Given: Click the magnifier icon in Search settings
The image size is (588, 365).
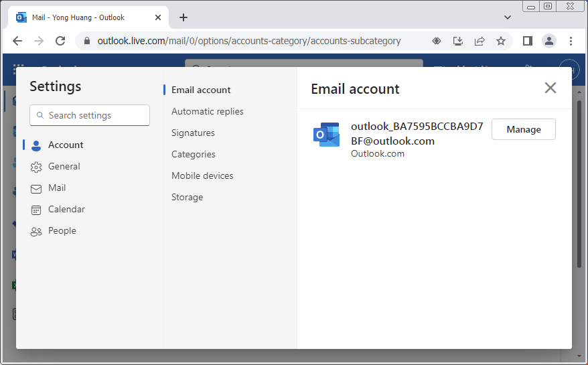Looking at the screenshot, I should [x=40, y=115].
